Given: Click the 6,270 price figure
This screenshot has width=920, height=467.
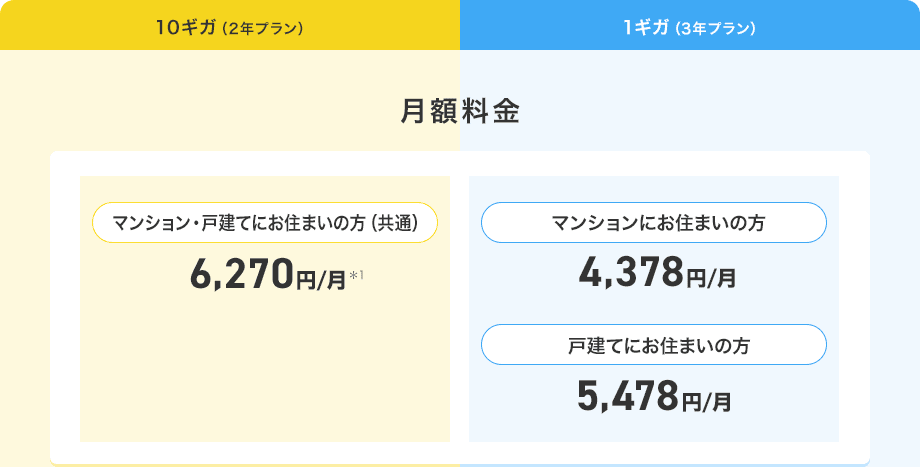Looking at the screenshot, I should (241, 274).
